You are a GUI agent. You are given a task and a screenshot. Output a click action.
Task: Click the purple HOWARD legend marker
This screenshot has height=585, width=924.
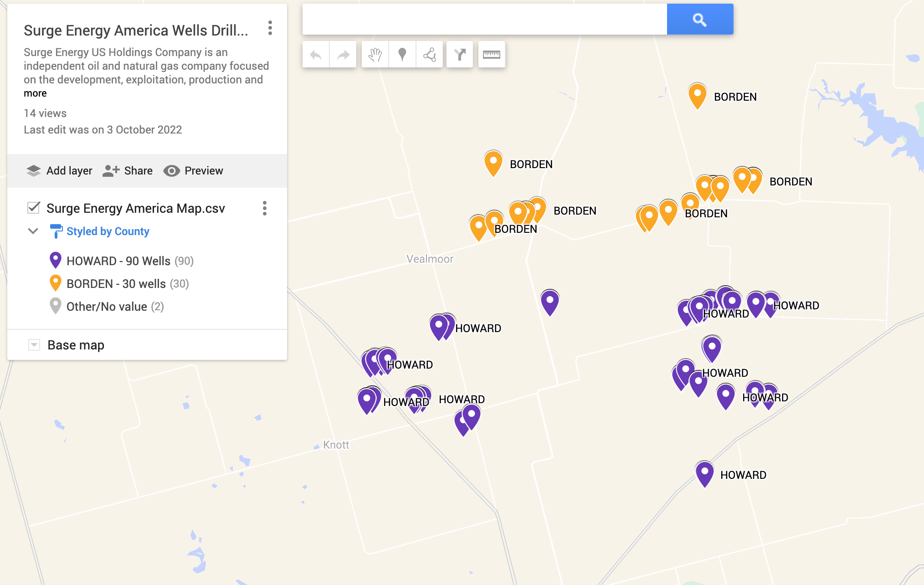point(55,260)
